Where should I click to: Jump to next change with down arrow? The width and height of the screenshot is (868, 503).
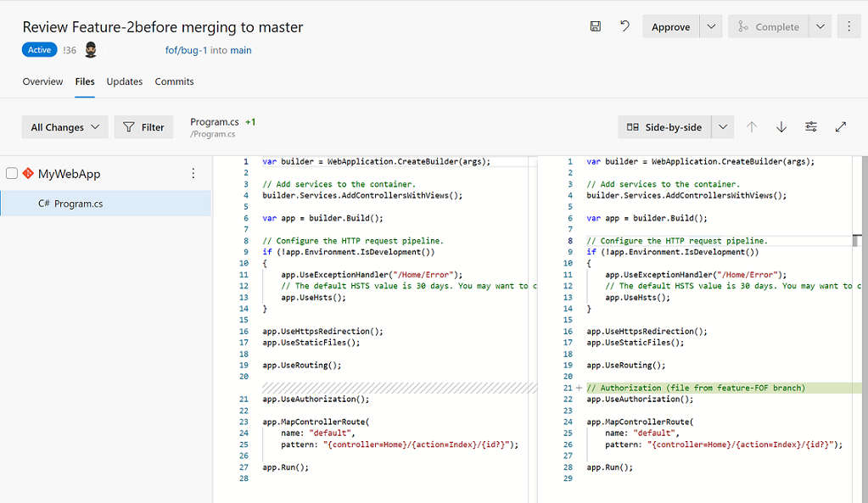click(781, 126)
